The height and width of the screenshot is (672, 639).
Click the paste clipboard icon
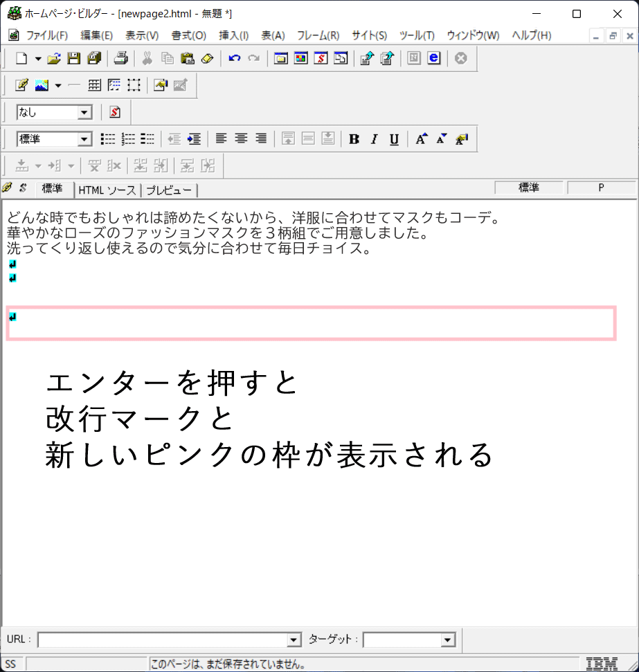point(187,59)
